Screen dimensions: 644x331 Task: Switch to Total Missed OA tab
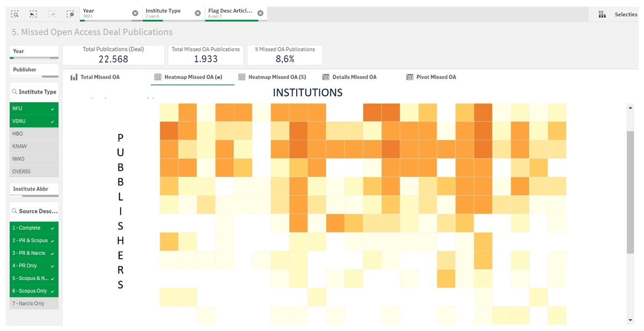coord(95,77)
